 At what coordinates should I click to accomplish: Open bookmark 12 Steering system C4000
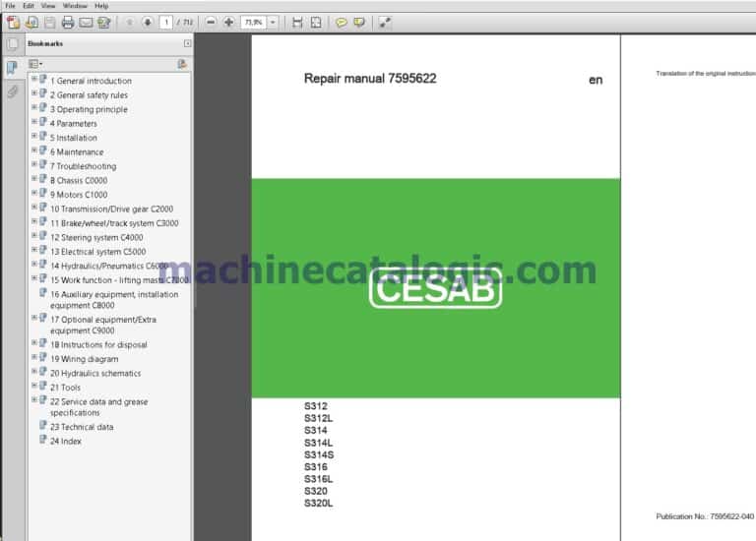coord(96,237)
